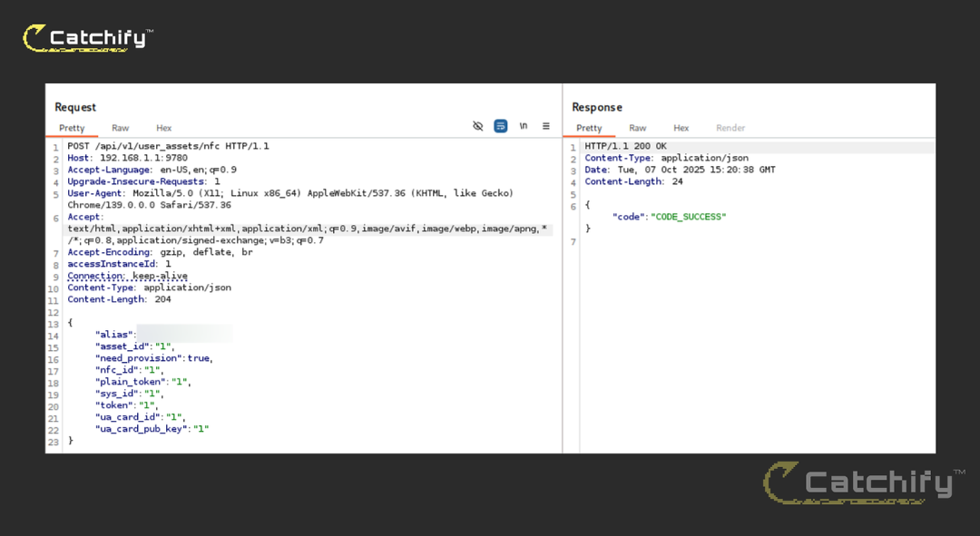
Task: Switch to the Request Raw tab
Action: (120, 128)
